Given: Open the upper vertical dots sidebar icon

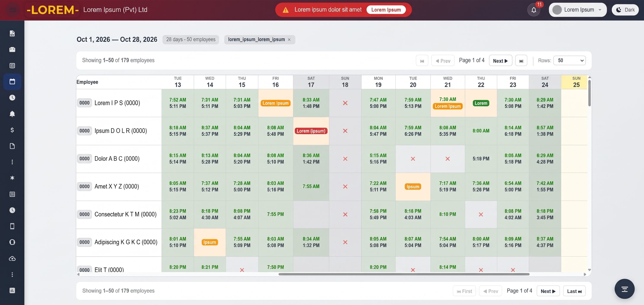Looking at the screenshot, I should (x=12, y=162).
